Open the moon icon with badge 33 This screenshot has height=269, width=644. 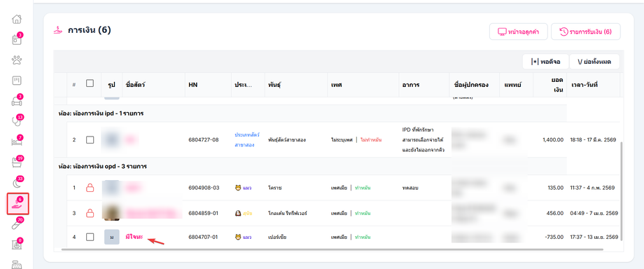tap(16, 183)
